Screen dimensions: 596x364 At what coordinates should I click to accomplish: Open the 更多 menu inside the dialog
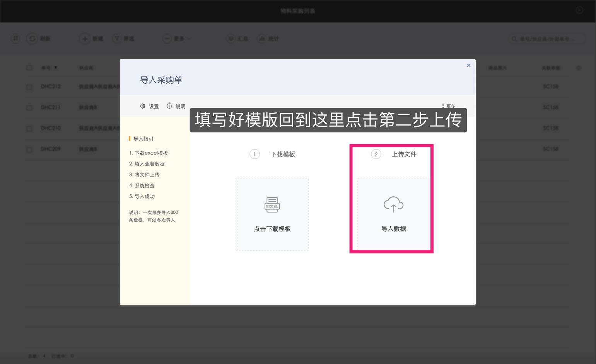coord(448,105)
